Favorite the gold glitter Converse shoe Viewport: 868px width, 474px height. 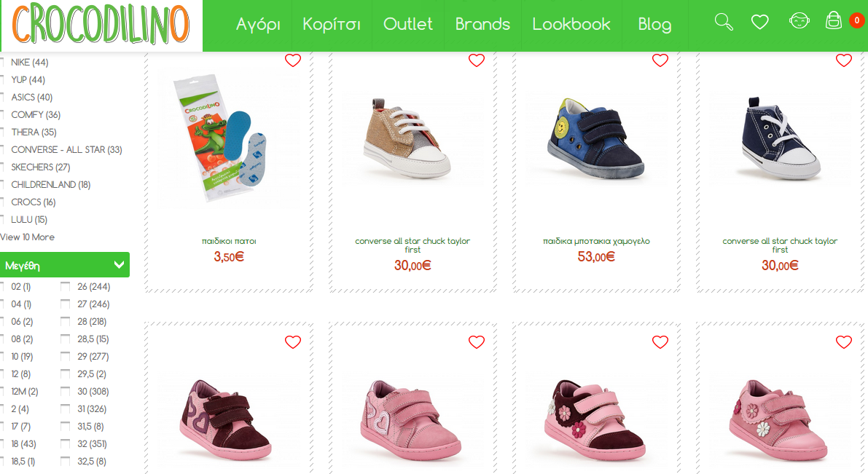click(x=476, y=60)
